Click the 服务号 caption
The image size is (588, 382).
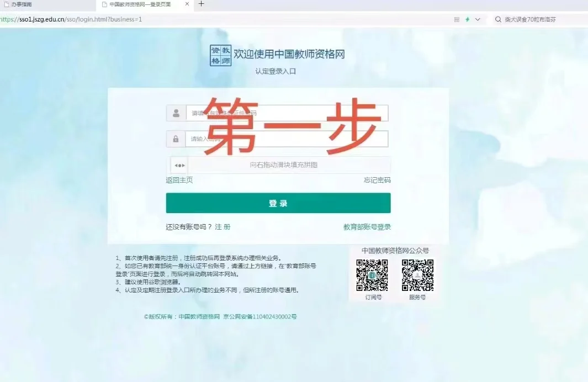coord(417,298)
